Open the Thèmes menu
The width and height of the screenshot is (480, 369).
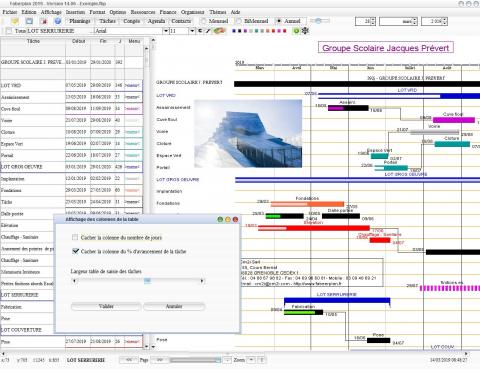217,12
